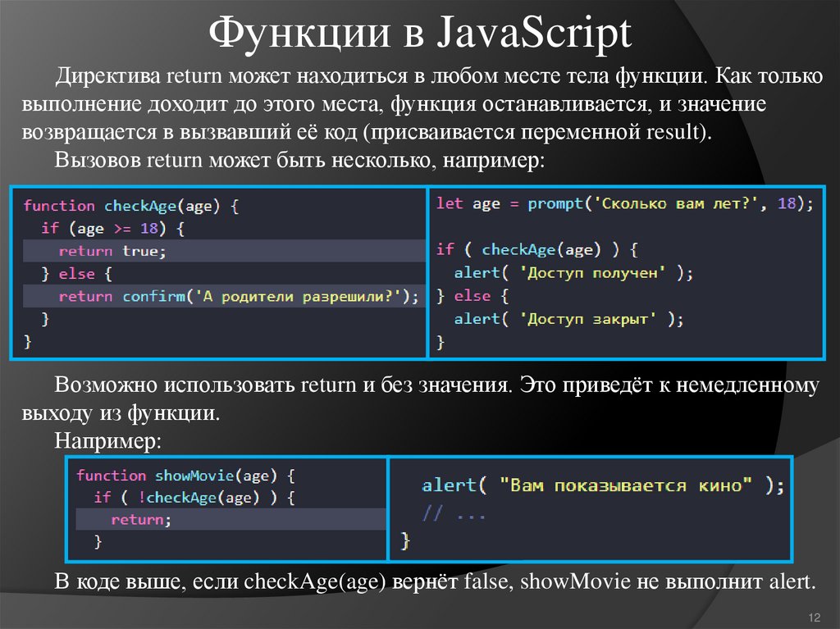Click the line alert( "Вам показывается кино" );
Viewport: 840px width, 629px height.
pyautogui.click(x=603, y=485)
